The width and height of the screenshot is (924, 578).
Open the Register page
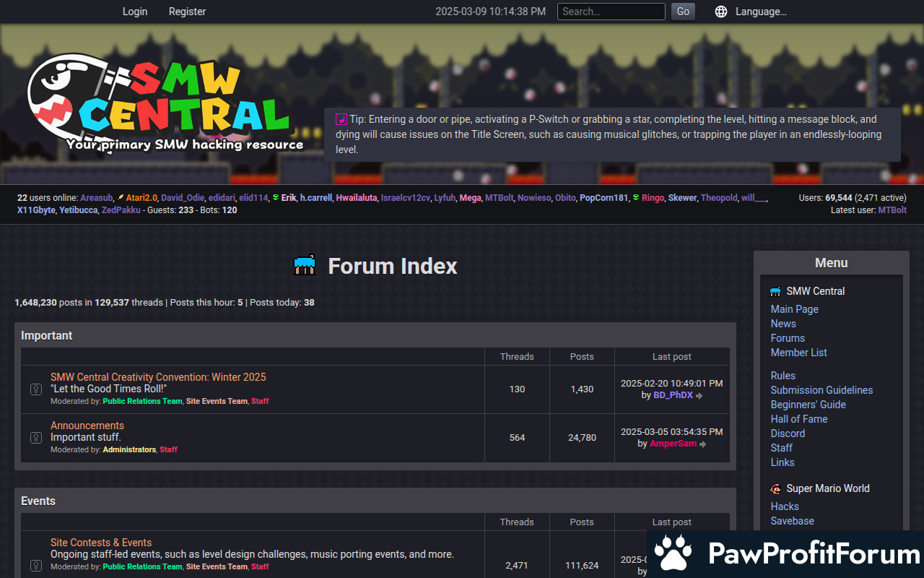pyautogui.click(x=187, y=12)
